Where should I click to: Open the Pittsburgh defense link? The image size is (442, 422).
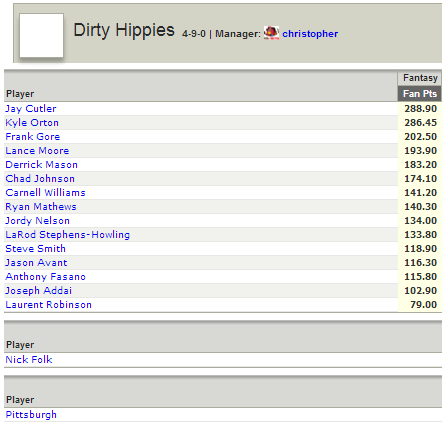pyautogui.click(x=31, y=415)
